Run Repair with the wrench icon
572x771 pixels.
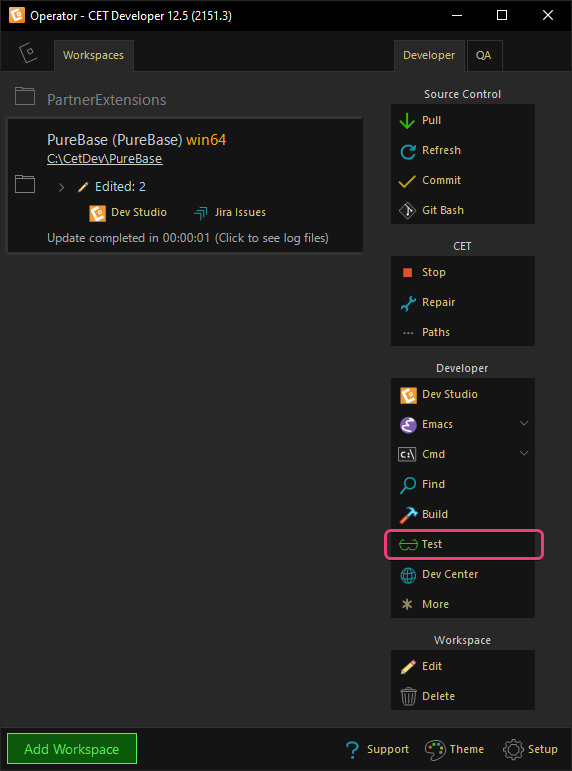pos(408,303)
